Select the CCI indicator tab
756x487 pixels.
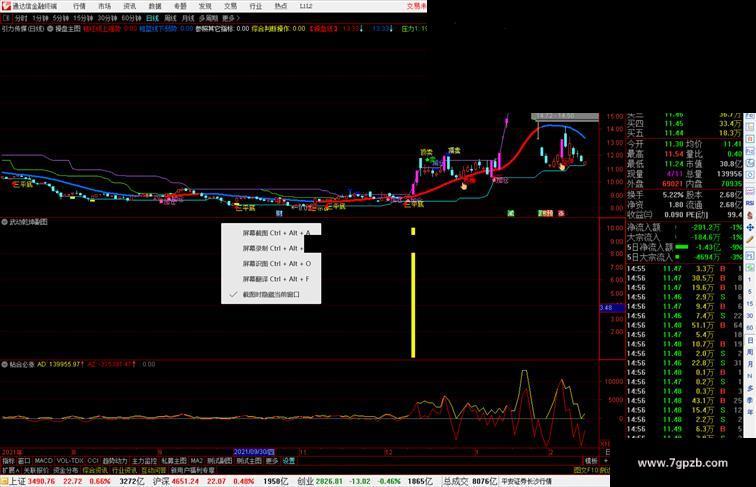93,461
